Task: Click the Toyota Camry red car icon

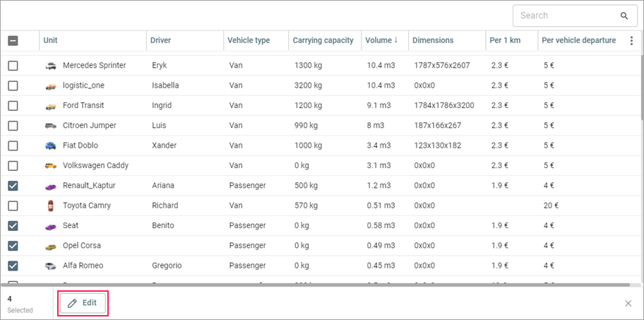Action: pyautogui.click(x=50, y=206)
